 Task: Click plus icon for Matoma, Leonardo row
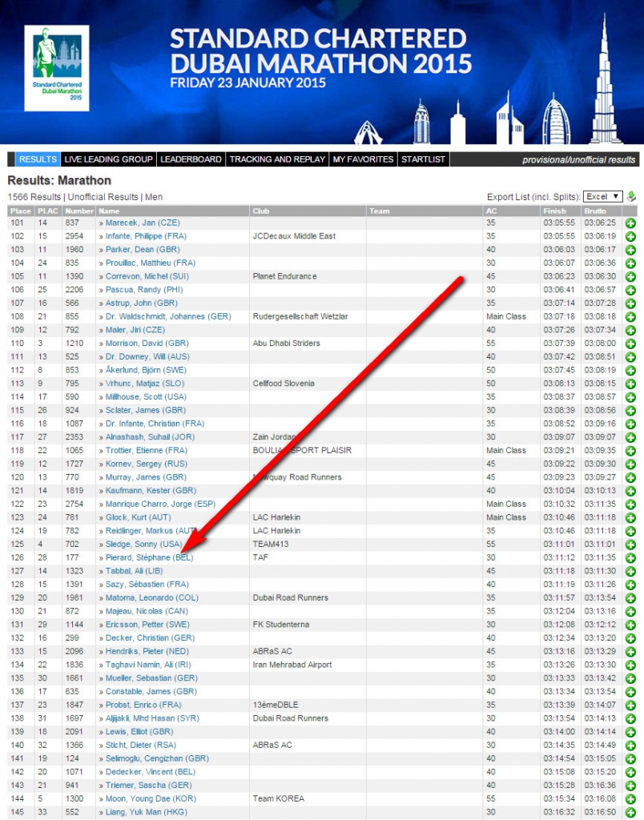click(630, 598)
